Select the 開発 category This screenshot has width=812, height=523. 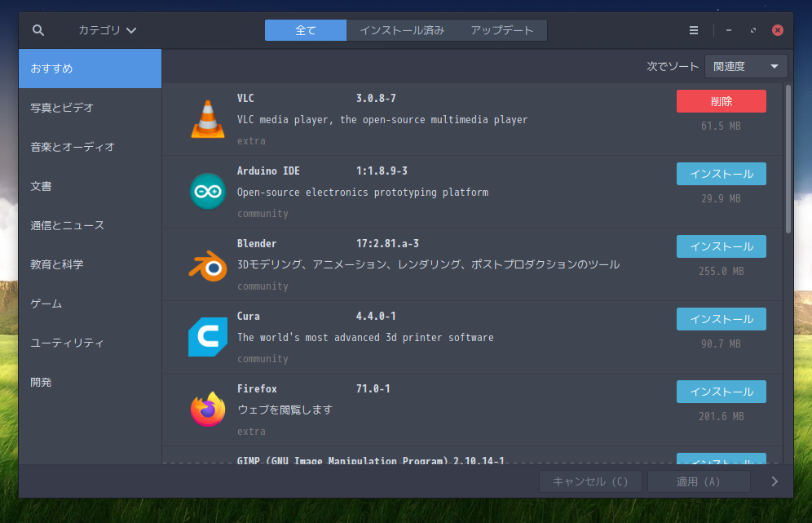90,383
